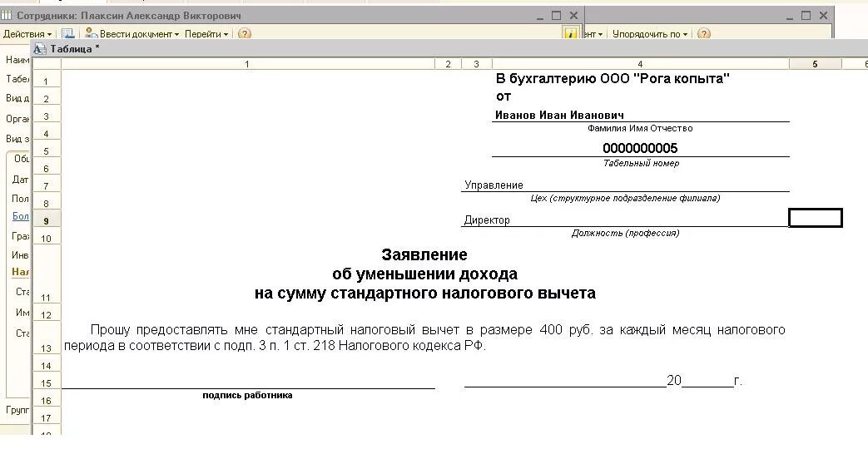
Task: Click 'на сумму стандартного налогового вычета' line
Action: click(424, 293)
